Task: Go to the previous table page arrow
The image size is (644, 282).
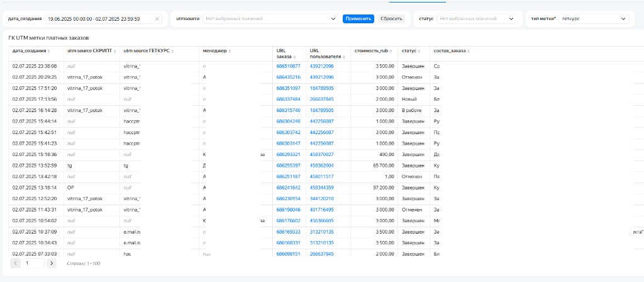Action: tap(15, 263)
